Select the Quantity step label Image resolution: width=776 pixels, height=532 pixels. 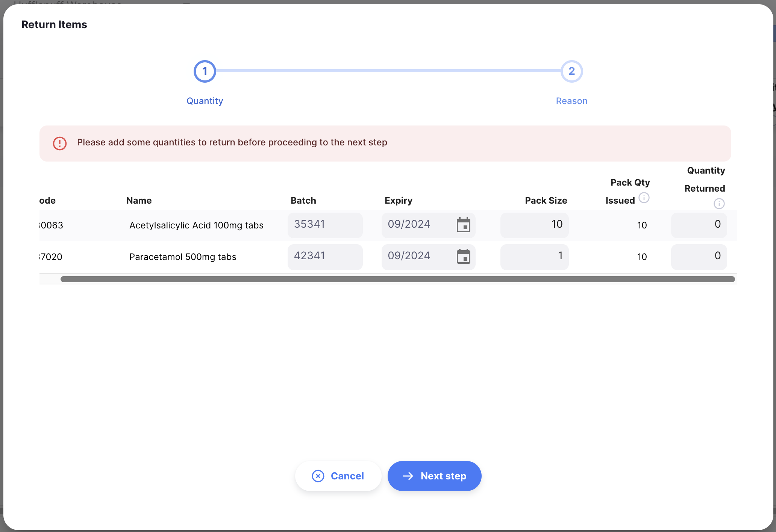tap(205, 101)
